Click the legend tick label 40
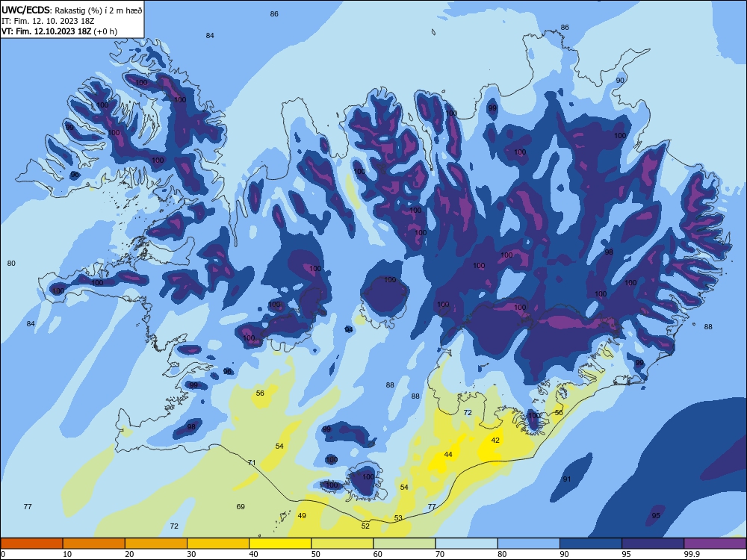The height and width of the screenshot is (560, 747). pyautogui.click(x=254, y=554)
